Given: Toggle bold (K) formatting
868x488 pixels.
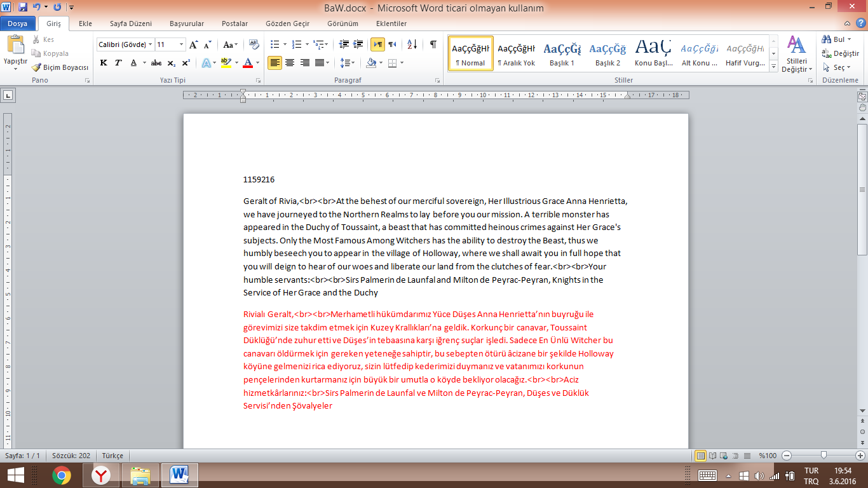Looking at the screenshot, I should tap(104, 63).
